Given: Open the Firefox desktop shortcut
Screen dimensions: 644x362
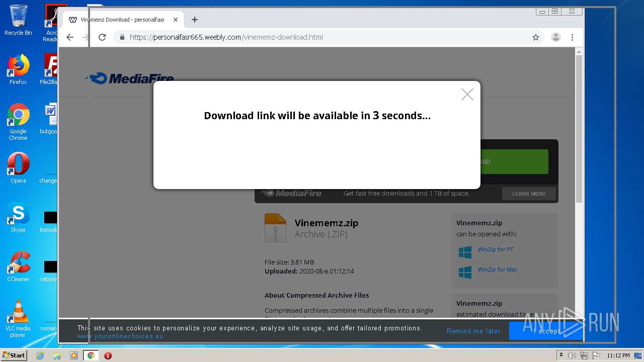Looking at the screenshot, I should click(18, 69).
